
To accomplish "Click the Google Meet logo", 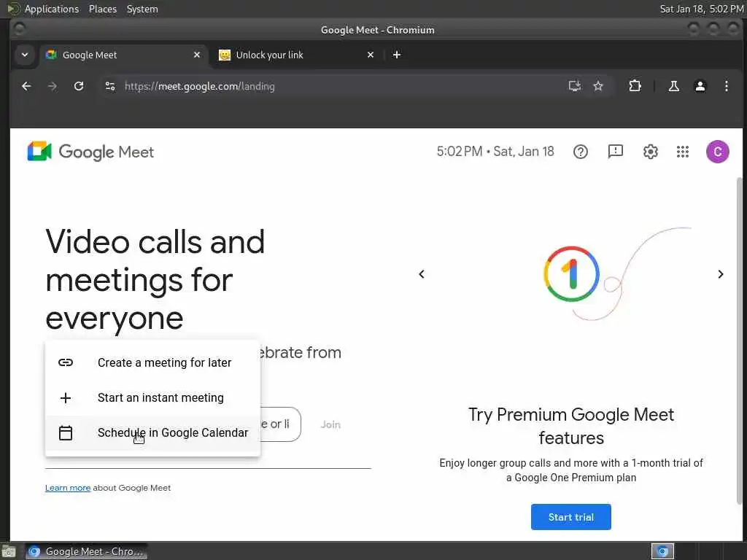I will tap(90, 152).
